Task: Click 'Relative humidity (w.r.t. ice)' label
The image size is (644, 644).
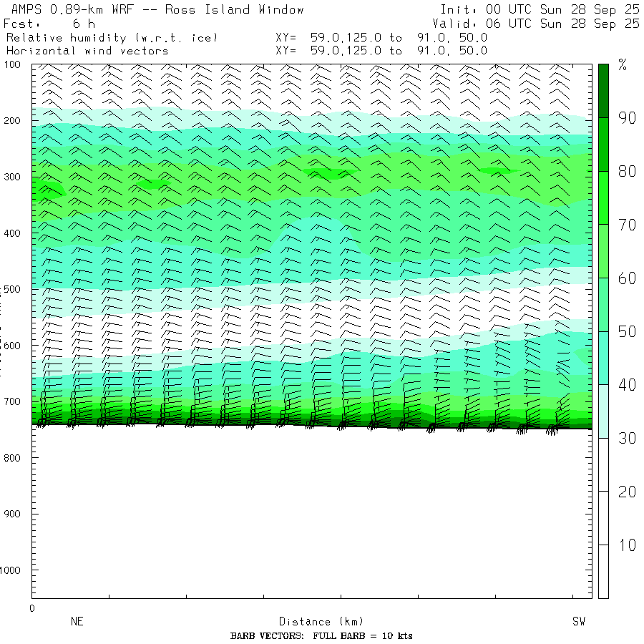Action: (112, 38)
